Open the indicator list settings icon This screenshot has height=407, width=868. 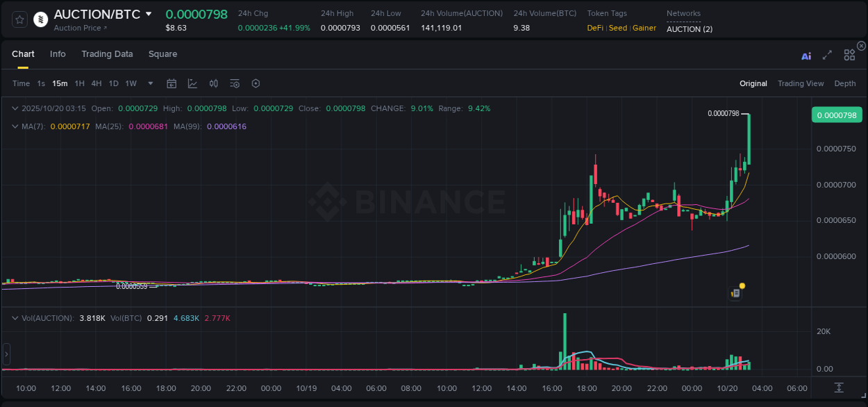234,83
